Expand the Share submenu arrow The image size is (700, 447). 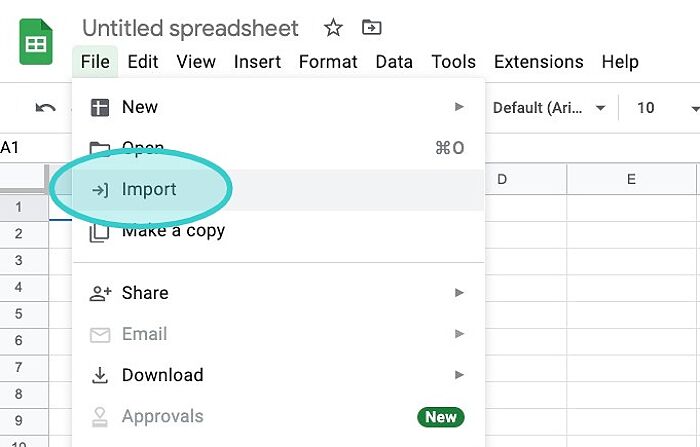459,292
